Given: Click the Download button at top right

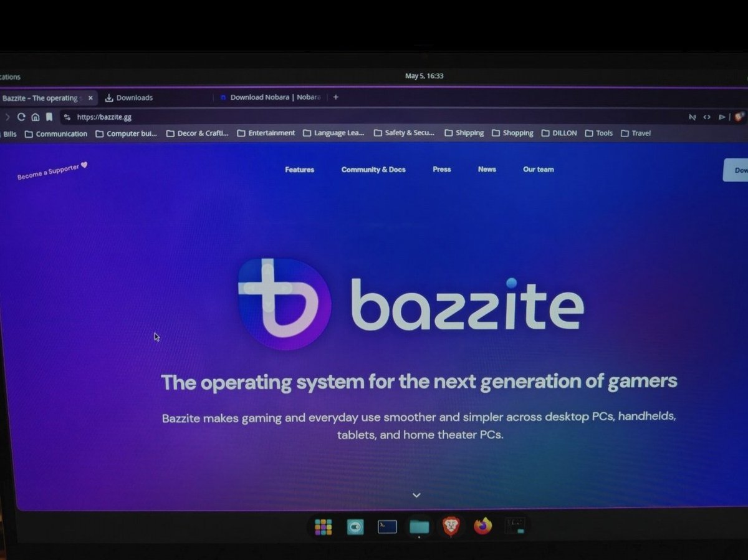Looking at the screenshot, I should 736,170.
